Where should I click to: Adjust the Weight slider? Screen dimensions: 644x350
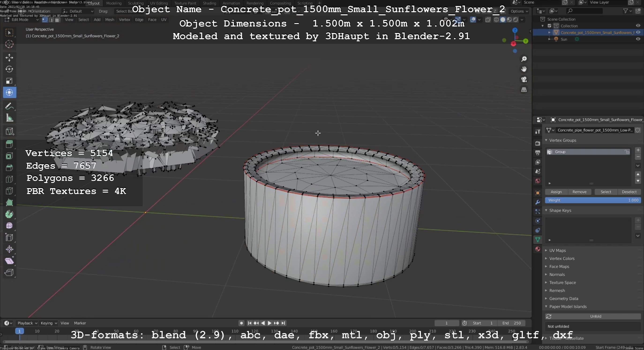point(593,200)
